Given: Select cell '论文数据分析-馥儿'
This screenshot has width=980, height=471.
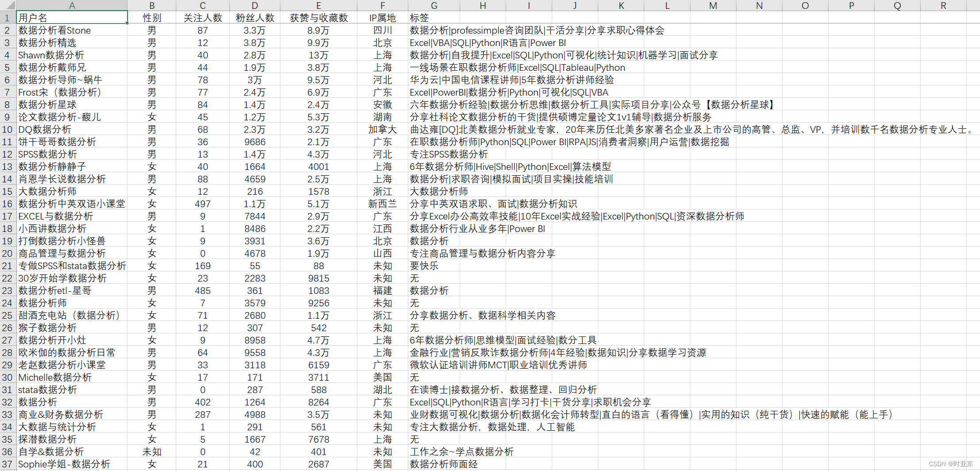Looking at the screenshot, I should tap(72, 117).
